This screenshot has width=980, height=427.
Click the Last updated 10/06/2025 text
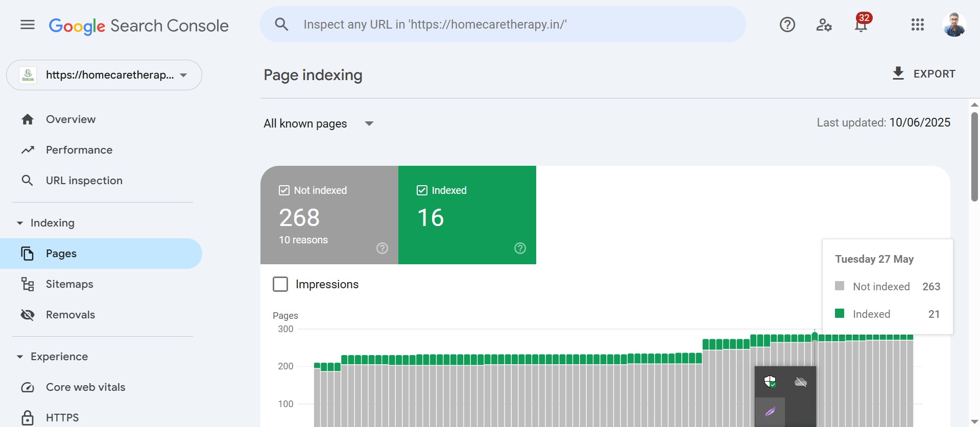pyautogui.click(x=883, y=122)
